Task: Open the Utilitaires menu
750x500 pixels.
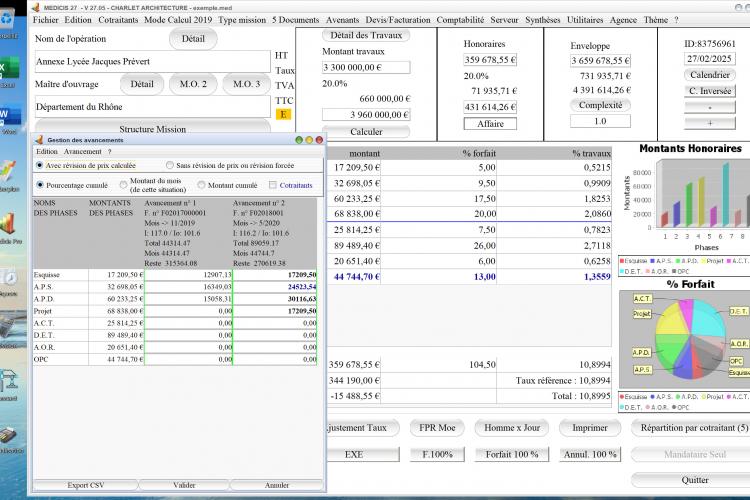Action: tap(585, 20)
